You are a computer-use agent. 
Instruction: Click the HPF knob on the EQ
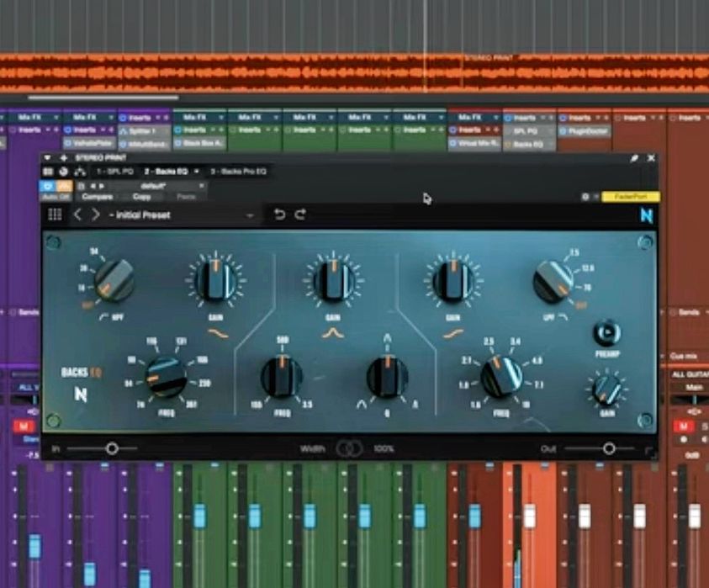pos(114,280)
